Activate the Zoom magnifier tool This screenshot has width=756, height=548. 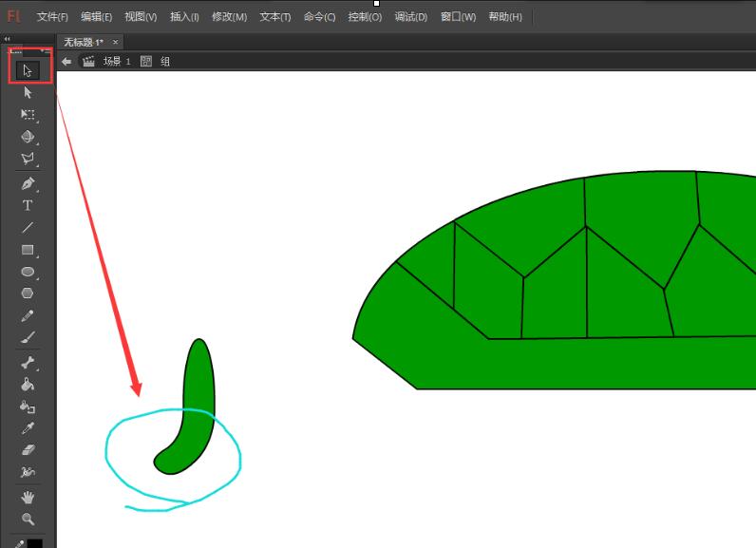pyautogui.click(x=28, y=520)
